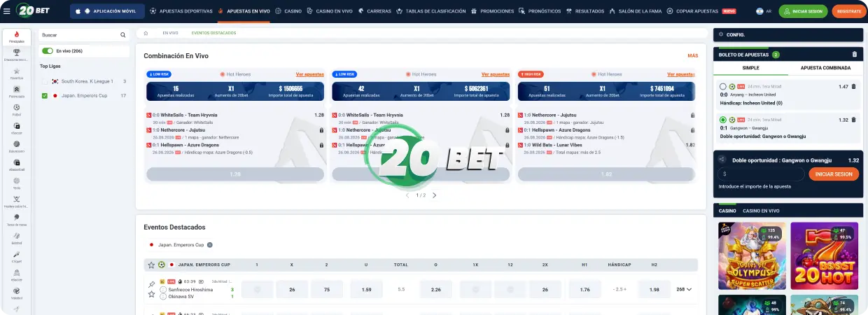Select the Gangwon – Gwangju radio button
This screenshot has height=315, width=868.
pyautogui.click(x=722, y=120)
